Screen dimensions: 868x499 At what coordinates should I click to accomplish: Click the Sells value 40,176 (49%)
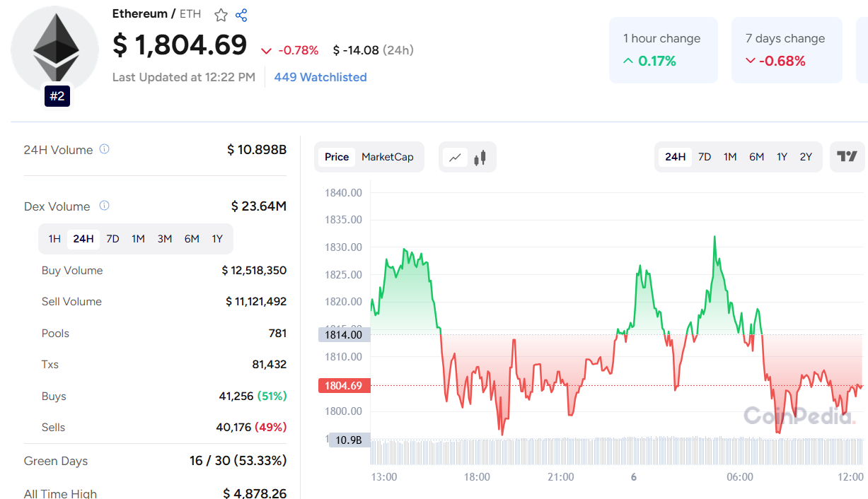pos(251,428)
